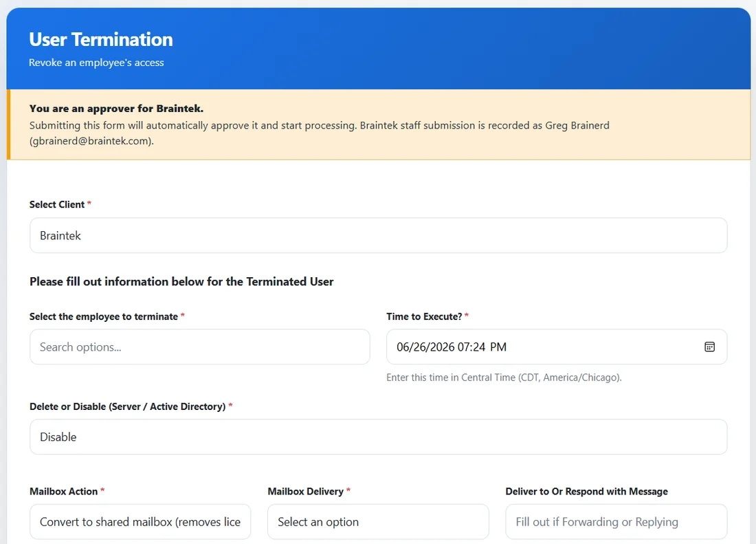The image size is (756, 544).
Task: Click 'Please fill out information below' heading
Action: click(x=181, y=282)
